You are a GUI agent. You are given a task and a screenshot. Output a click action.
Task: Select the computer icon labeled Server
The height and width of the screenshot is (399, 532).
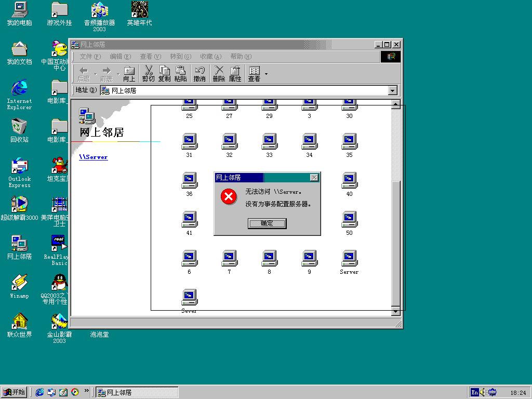(350, 262)
